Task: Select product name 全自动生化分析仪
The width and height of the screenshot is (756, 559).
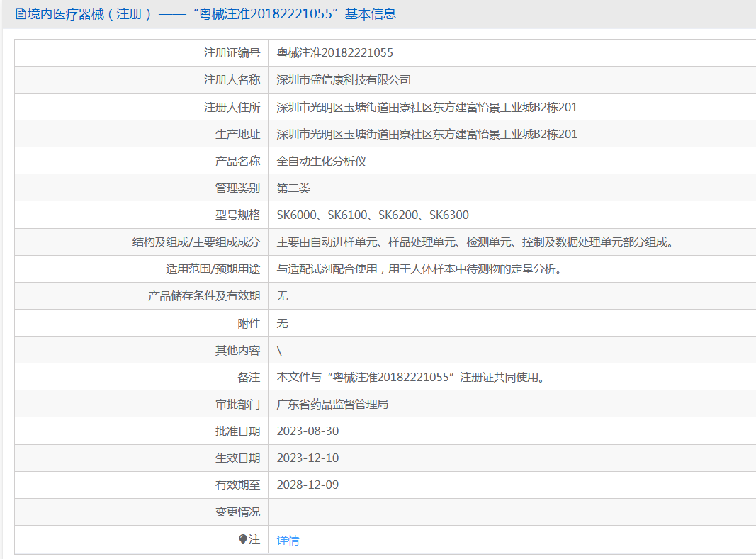Action: coord(322,161)
